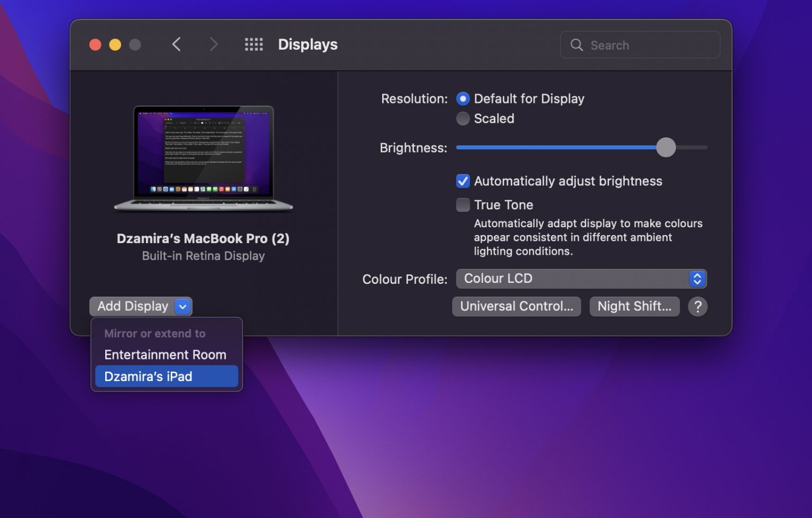Open Universal Control settings
Screen dimensions: 812x518
click(516, 307)
